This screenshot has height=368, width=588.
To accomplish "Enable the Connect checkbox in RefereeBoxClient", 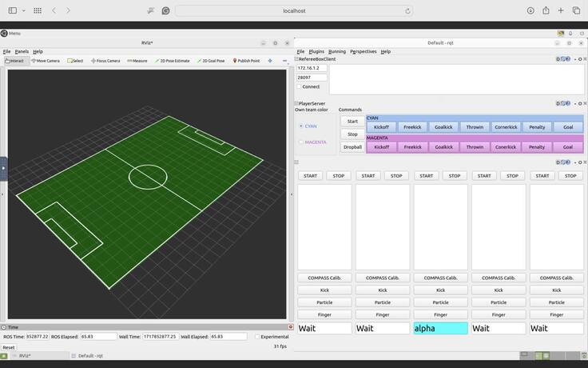I will 300,86.
